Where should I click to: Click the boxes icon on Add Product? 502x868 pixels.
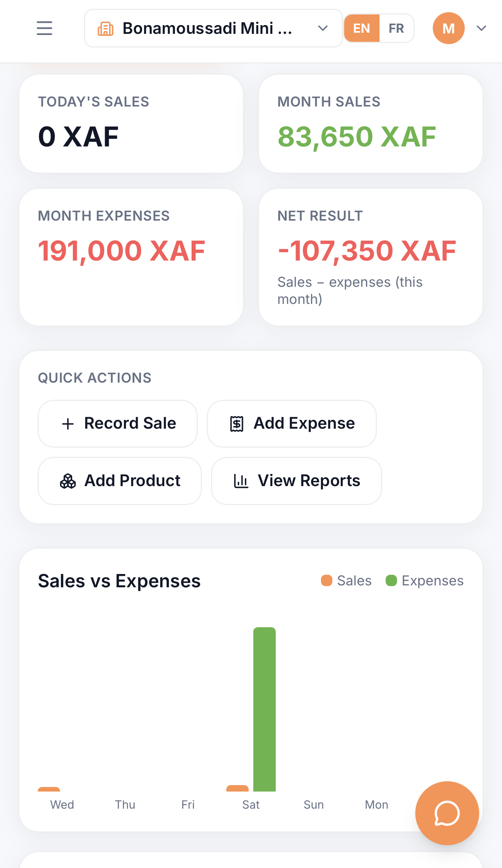68,481
